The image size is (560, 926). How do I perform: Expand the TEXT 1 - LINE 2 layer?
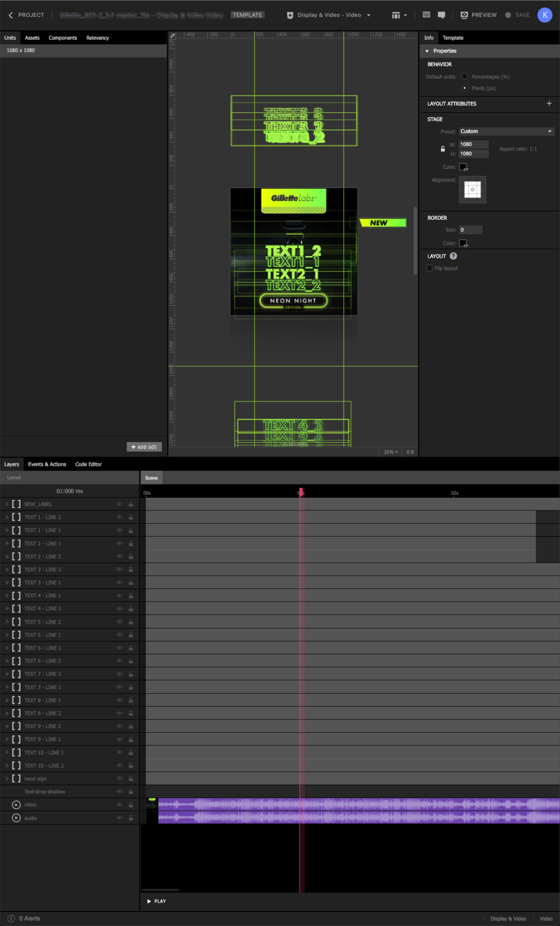point(7,517)
